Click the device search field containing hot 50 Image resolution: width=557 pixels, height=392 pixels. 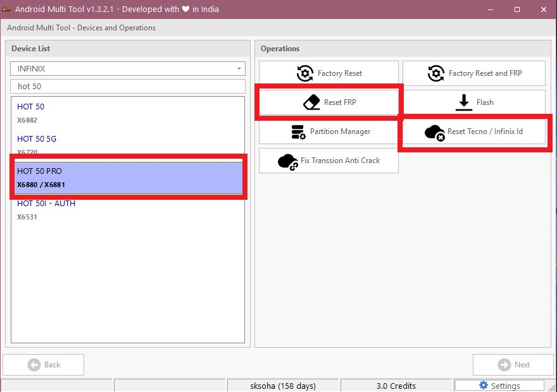point(127,86)
